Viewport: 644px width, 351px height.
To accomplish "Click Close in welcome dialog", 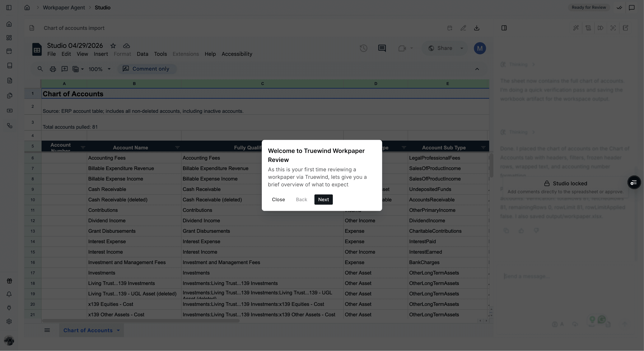I will tap(278, 200).
